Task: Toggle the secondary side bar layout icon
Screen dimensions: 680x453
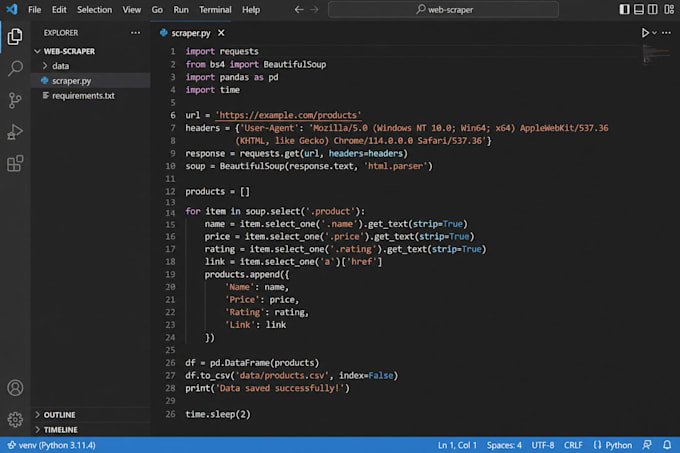Action: coord(652,9)
